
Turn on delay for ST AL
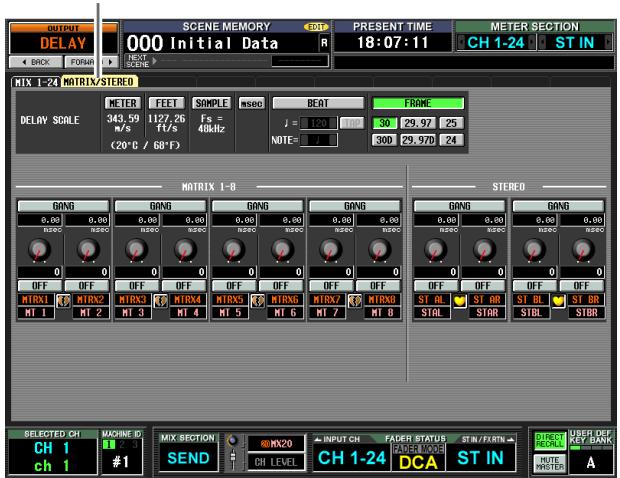[436, 285]
